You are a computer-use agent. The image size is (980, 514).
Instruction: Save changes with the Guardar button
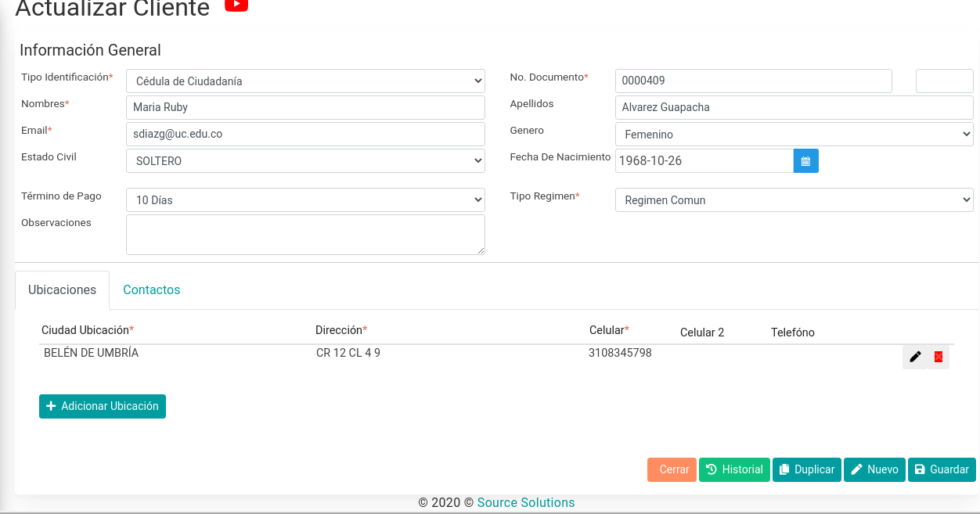pyautogui.click(x=942, y=469)
